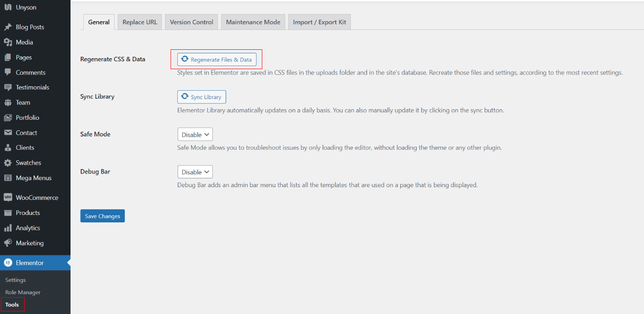Screen dimensions: 644x314
Task: Click the Comments bubble icon
Action: [x=7, y=72]
